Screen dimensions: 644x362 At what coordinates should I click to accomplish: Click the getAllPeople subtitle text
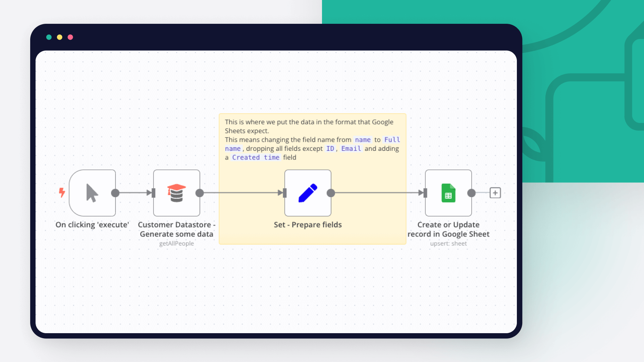pos(177,243)
